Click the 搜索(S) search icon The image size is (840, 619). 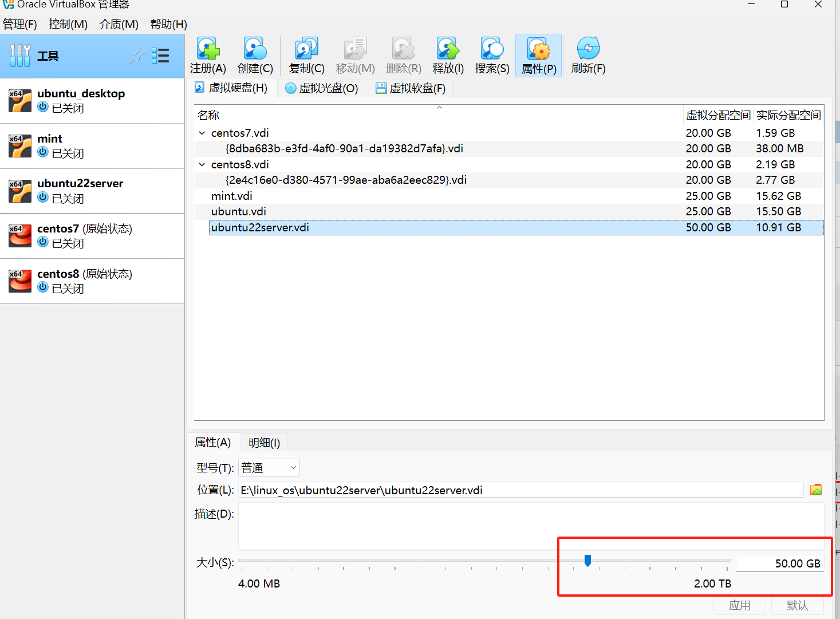492,49
